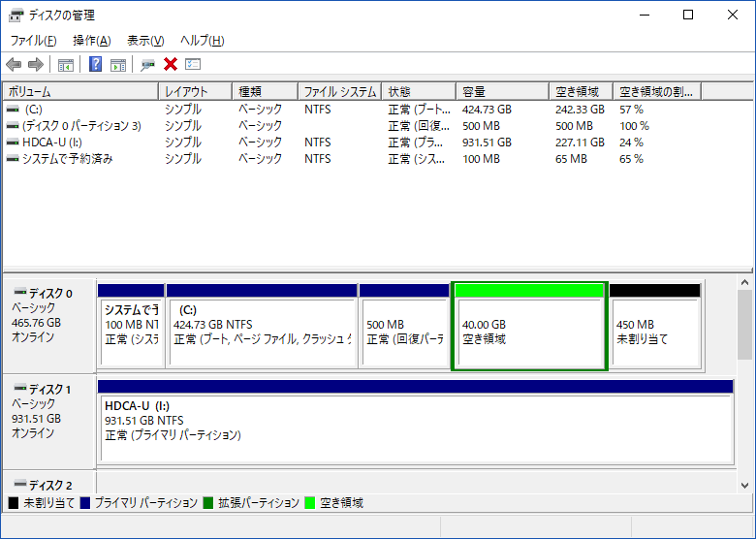Select (C:) 424.73 GB partition block
Screen dimensions: 756x539
[x=262, y=326]
